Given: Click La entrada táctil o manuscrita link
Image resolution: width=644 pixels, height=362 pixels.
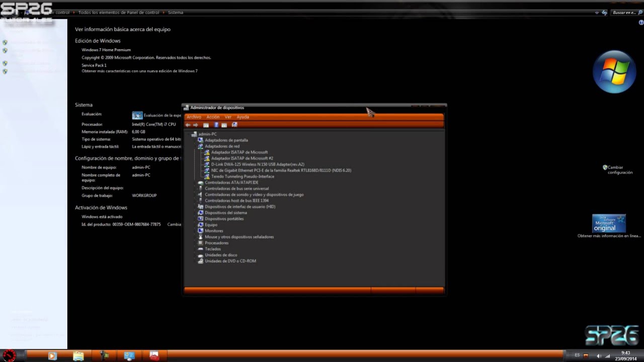Looking at the screenshot, I should coord(156,147).
